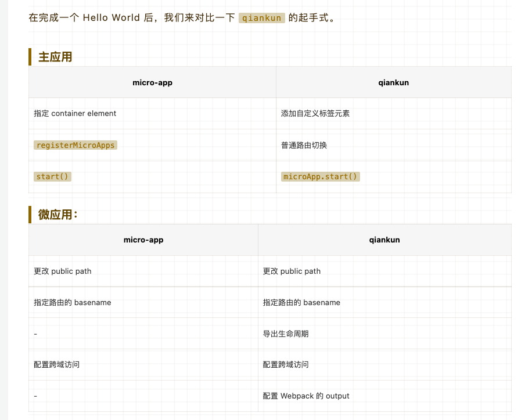The image size is (525, 420).
Task: Click '指定路由的 basename' in the micro-app column
Action: [73, 303]
